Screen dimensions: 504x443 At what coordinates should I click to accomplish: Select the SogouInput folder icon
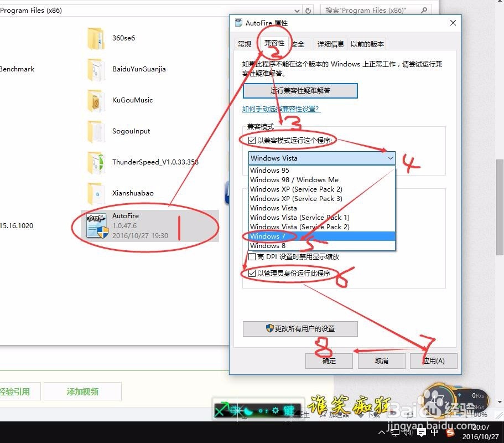pyautogui.click(x=96, y=132)
